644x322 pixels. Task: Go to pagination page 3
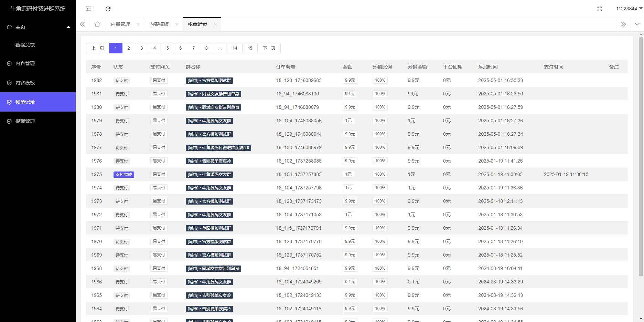click(142, 48)
